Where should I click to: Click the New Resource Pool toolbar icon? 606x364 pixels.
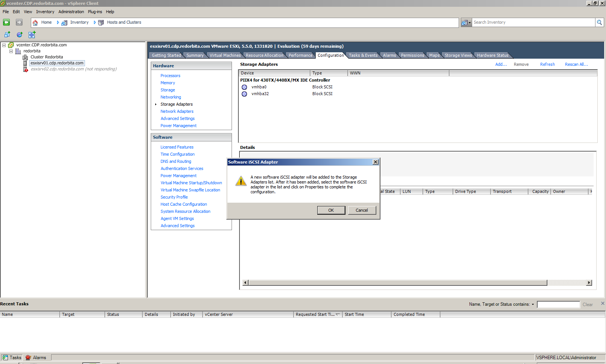point(20,35)
